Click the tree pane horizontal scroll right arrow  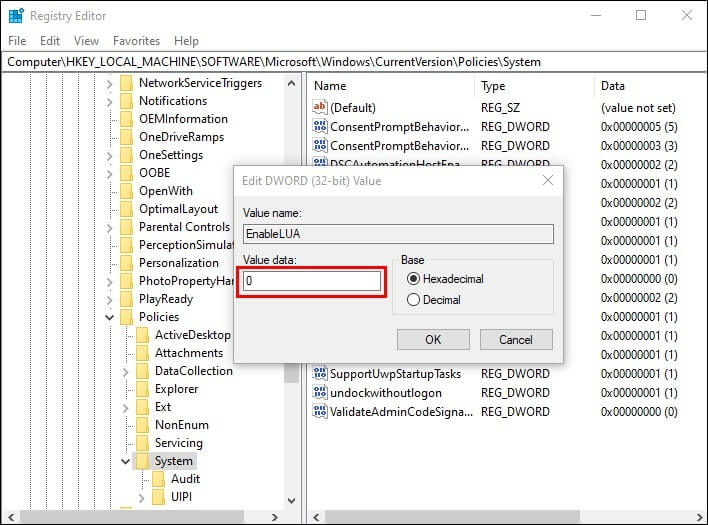[x=275, y=517]
